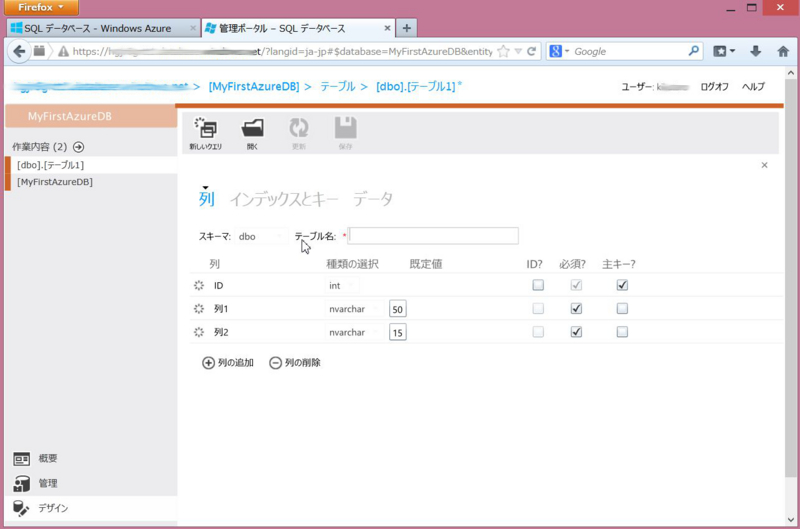Check 主キー? checkbox for 列2
Image resolution: width=800 pixels, height=529 pixels.
(622, 332)
